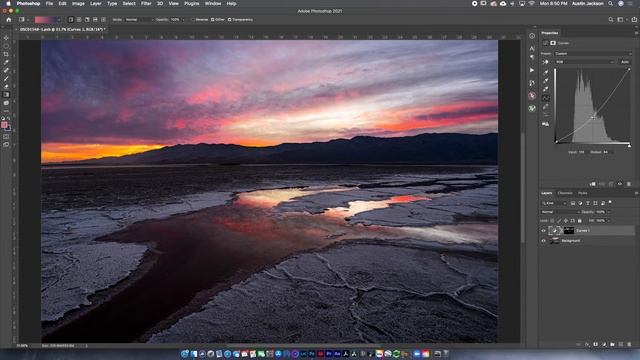Select the Crop tool

6,54
